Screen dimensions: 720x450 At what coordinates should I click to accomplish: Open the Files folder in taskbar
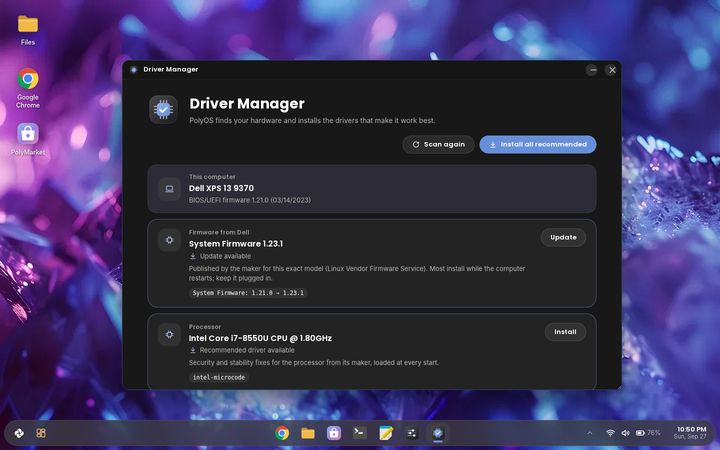(x=308, y=433)
